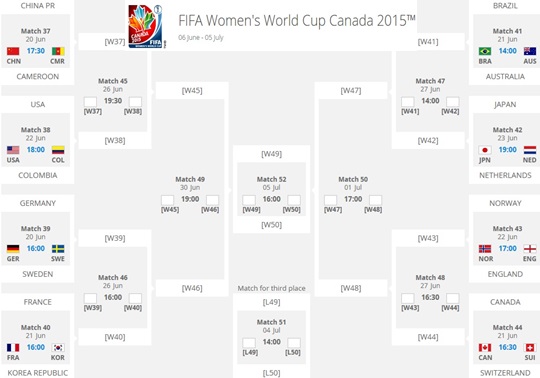This screenshot has width=540, height=378.
Task: Select the Germany flag in Match 39
Action: pos(13,249)
